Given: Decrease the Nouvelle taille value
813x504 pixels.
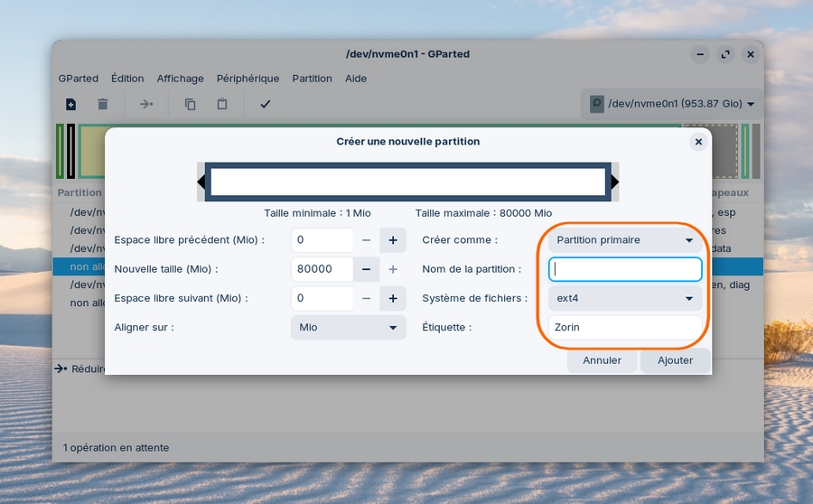Looking at the screenshot, I should [x=366, y=269].
